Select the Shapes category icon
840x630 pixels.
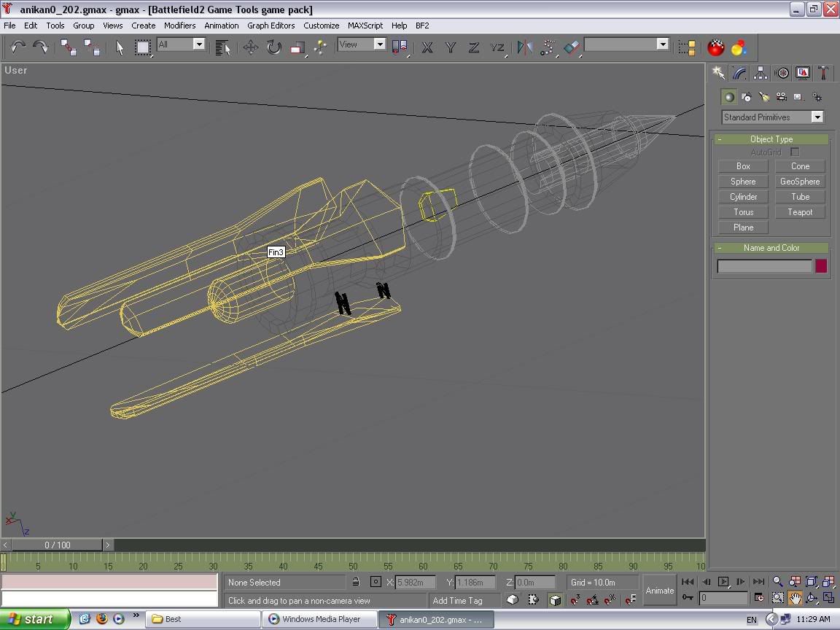click(746, 97)
